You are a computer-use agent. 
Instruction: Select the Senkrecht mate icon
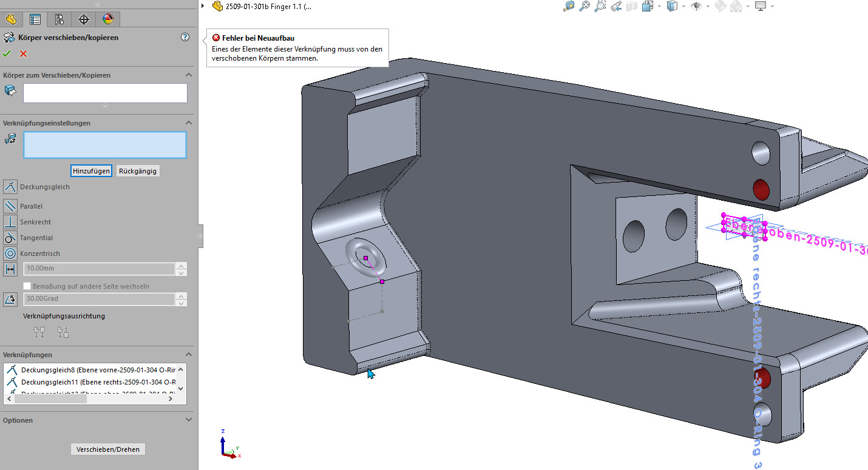10,222
